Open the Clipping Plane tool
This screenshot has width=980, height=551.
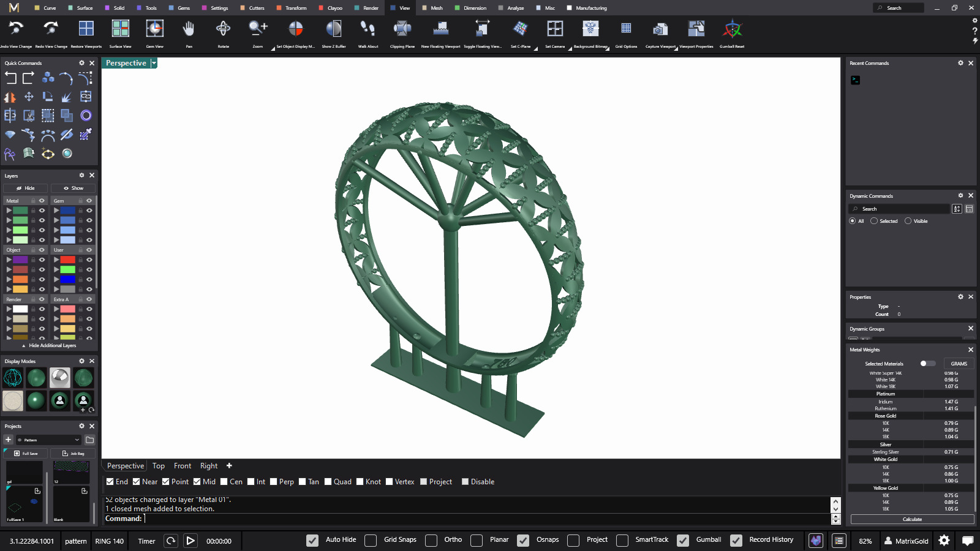click(402, 29)
